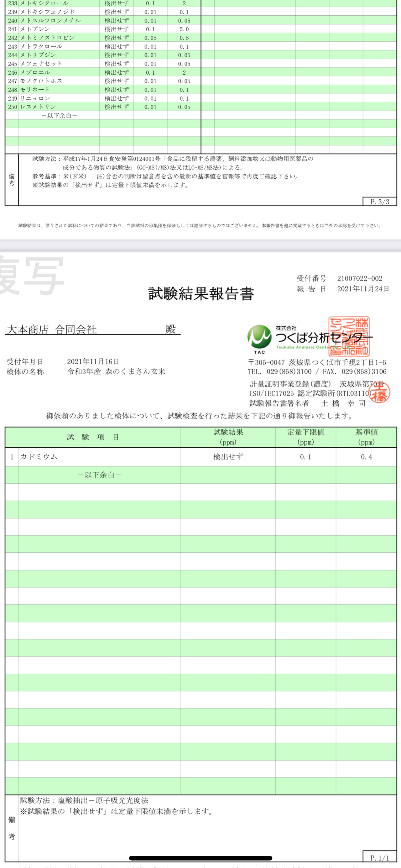Viewport: 401px width, 868px height.
Task: Select the 試験結果 (ppm) column header
Action: (x=228, y=437)
